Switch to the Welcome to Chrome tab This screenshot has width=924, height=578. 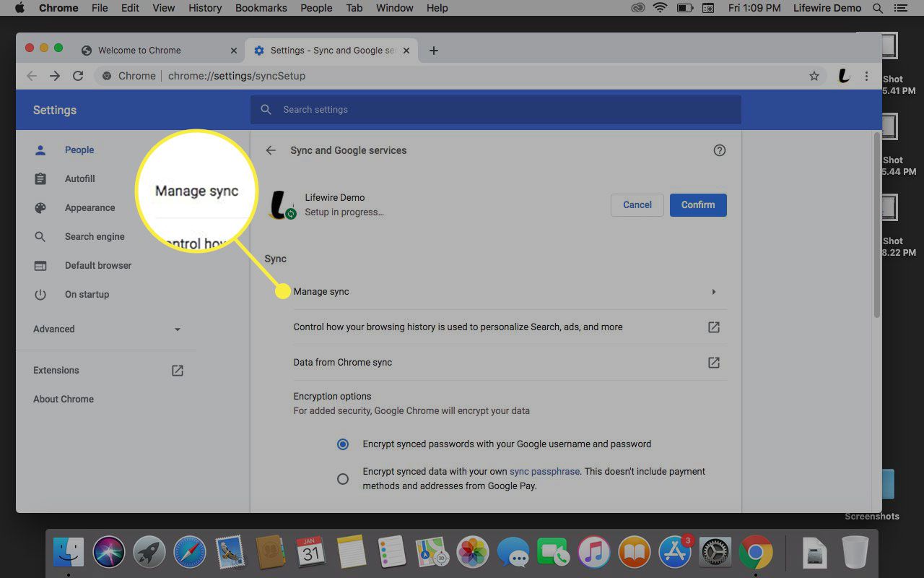pyautogui.click(x=157, y=51)
